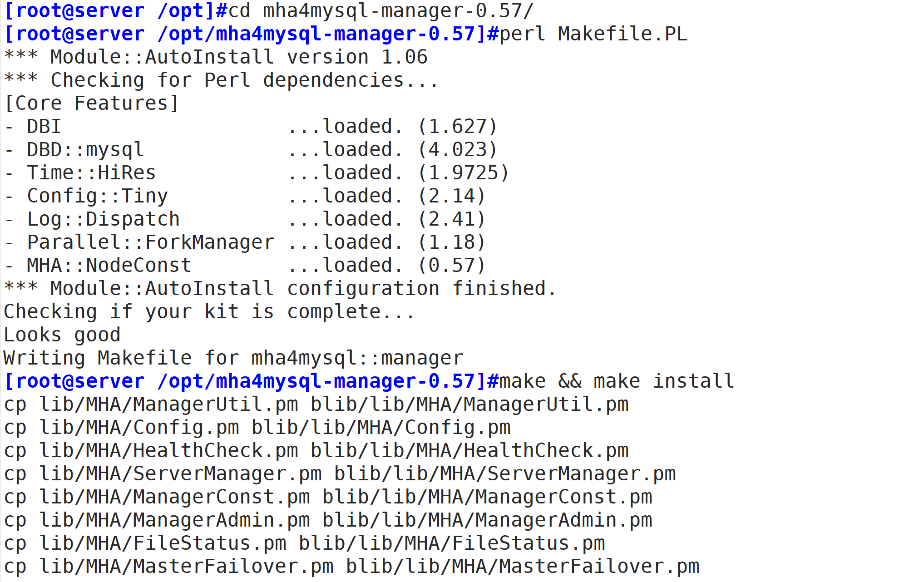Viewport: 924px width, 582px height.
Task: Click source path 'lib/MHA/Config.pm' after cp
Action: click(139, 428)
